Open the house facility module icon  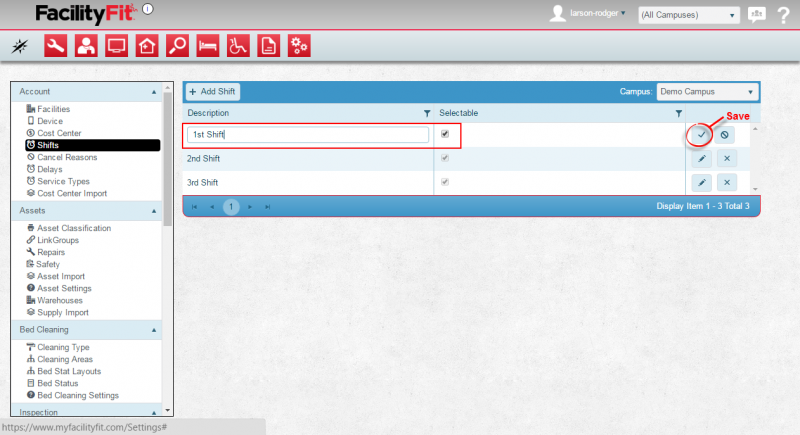[147, 46]
